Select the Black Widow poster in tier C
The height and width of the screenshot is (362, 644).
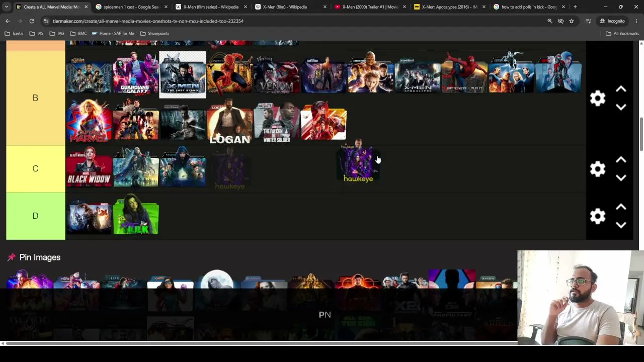(89, 169)
